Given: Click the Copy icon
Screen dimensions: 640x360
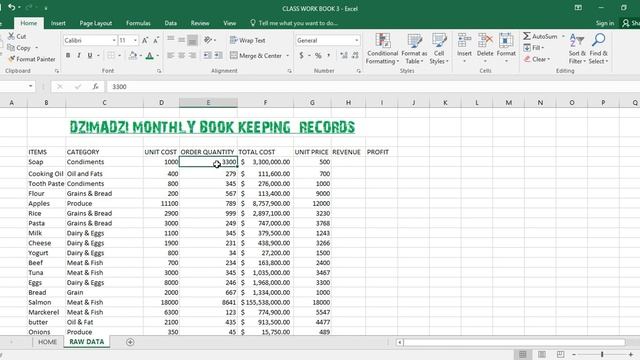Looking at the screenshot, I should pyautogui.click(x=11, y=48).
